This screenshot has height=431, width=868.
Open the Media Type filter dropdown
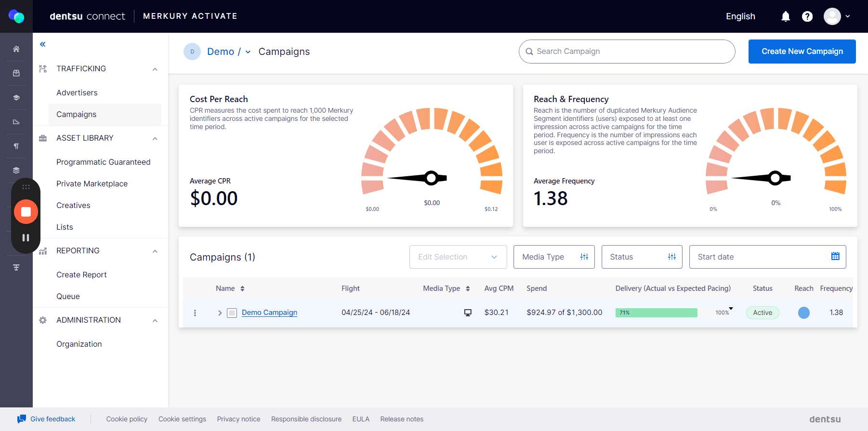(554, 257)
